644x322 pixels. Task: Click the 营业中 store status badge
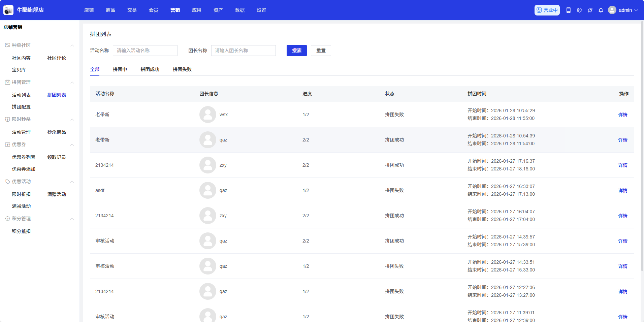547,10
